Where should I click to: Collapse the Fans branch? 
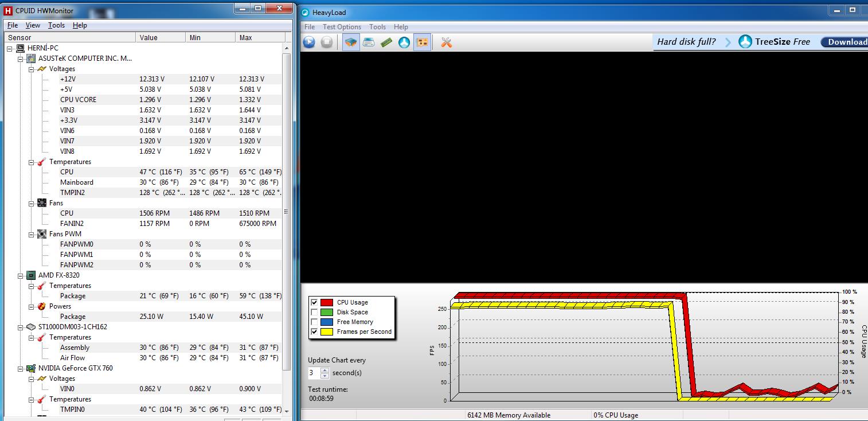coord(32,203)
